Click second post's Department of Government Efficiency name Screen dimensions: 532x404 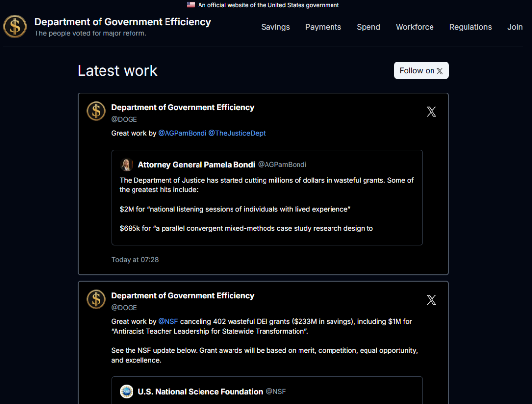[183, 296]
